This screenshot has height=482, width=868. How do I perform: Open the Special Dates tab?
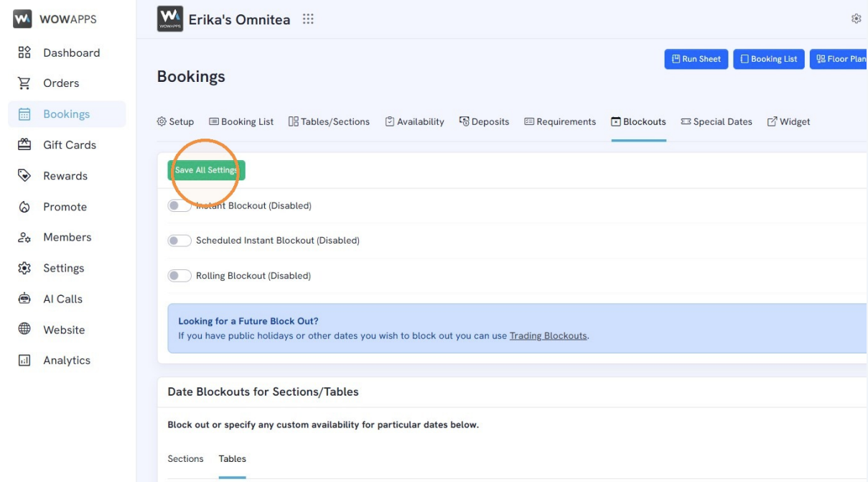717,122
